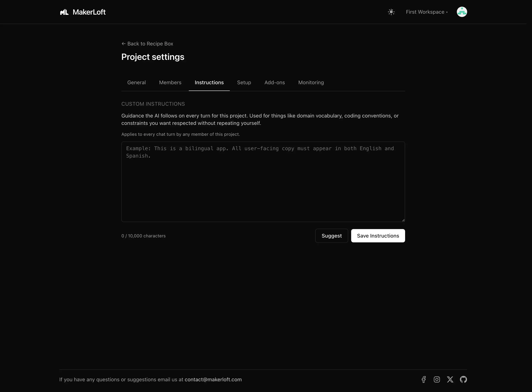This screenshot has height=392, width=532.
Task: Click the textarea resize handle corner
Action: tap(403, 220)
